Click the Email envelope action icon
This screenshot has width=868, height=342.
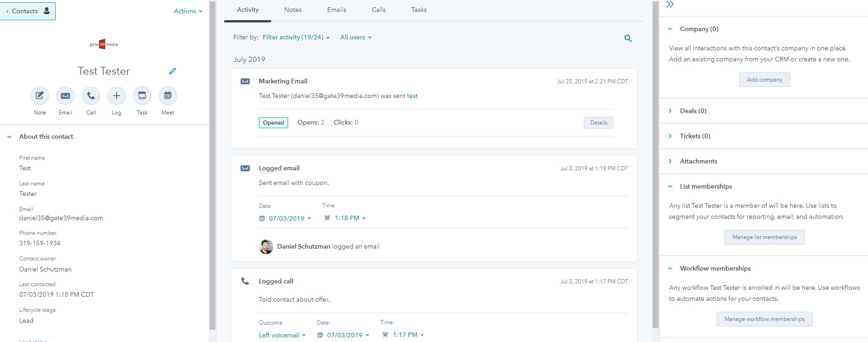tap(65, 96)
